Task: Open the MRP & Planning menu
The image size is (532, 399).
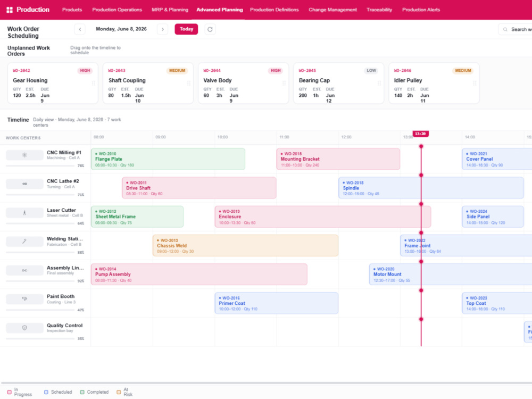Action: (170, 10)
